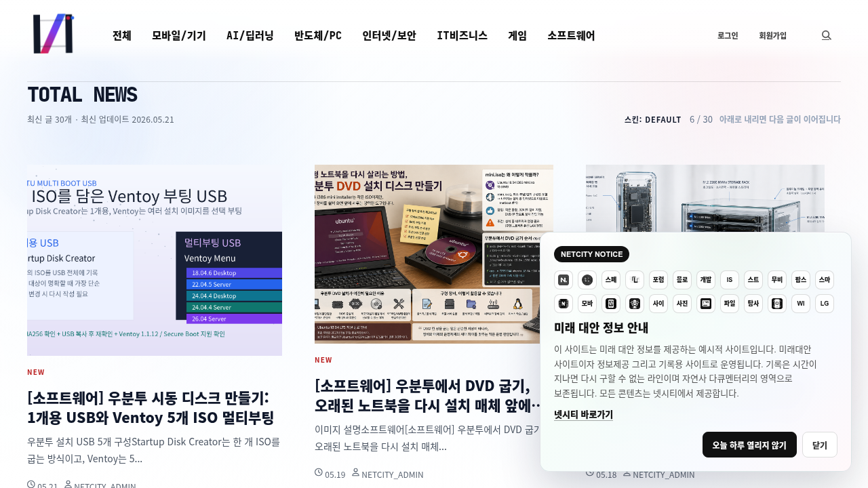Image resolution: width=868 pixels, height=488 pixels.
Task: Open the "N." shortcut icon in notice
Action: coord(564,280)
